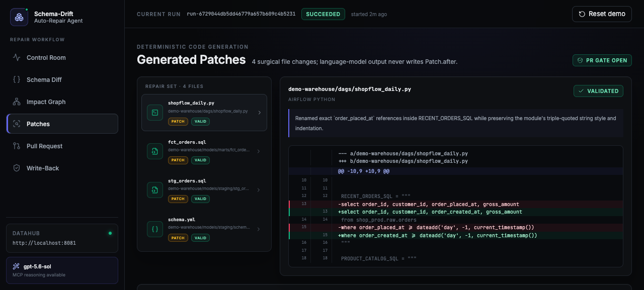644x290 pixels.
Task: Click the schema.yml braces file icon
Action: [x=155, y=229]
